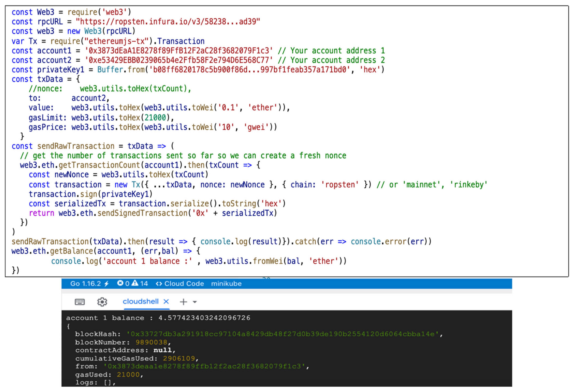The width and height of the screenshot is (574, 392).
Task: Click the minikube status bar item
Action: 226,284
